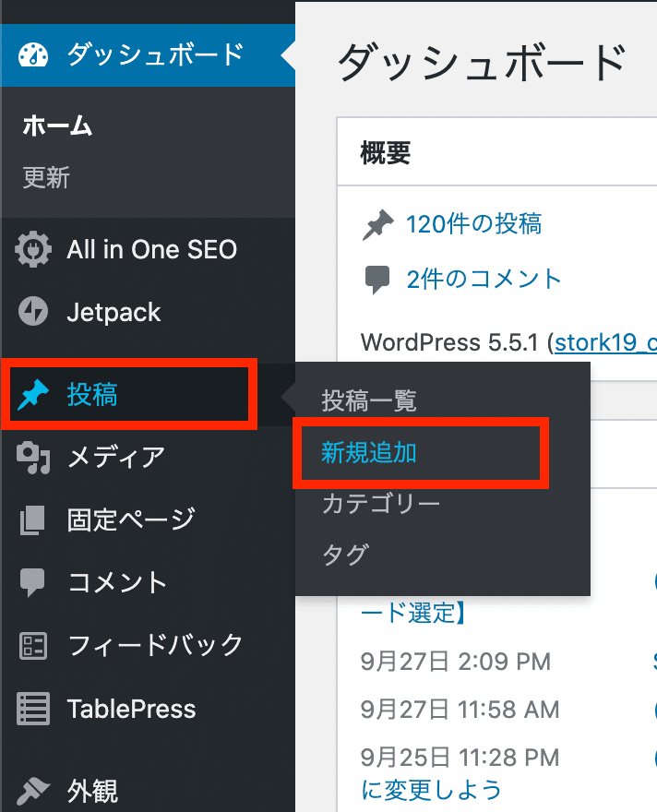Click the 外観 paintbrush icon
The width and height of the screenshot is (657, 812).
(32, 792)
